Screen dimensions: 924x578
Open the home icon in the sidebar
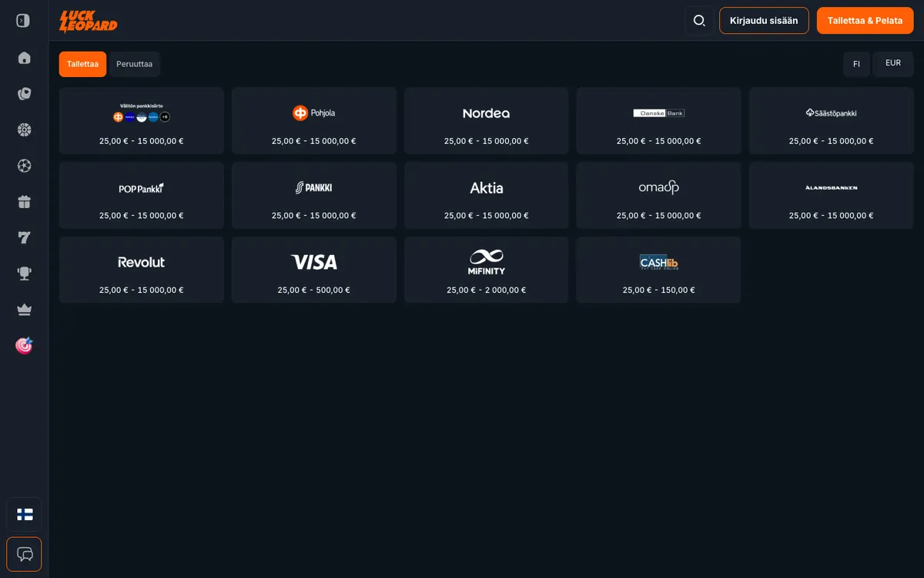point(24,58)
